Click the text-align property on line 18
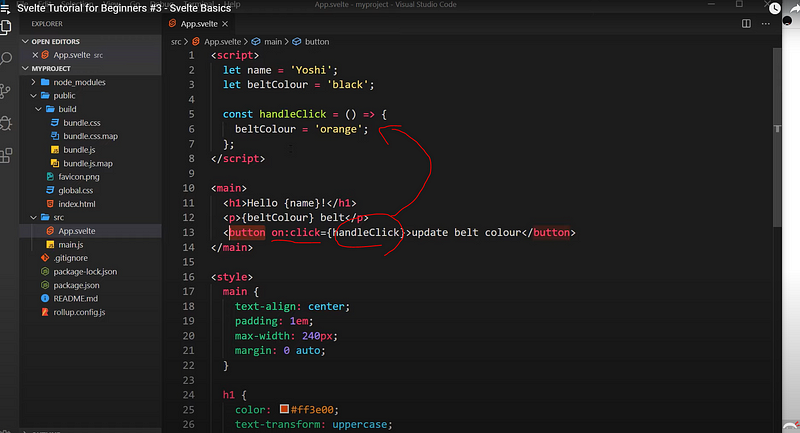The height and width of the screenshot is (433, 800). 265,307
